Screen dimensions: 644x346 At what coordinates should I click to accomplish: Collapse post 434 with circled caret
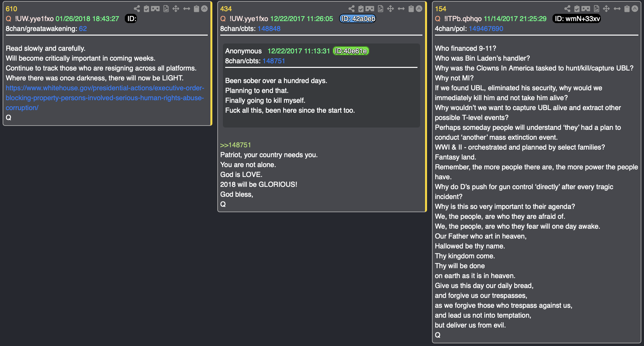pos(419,9)
